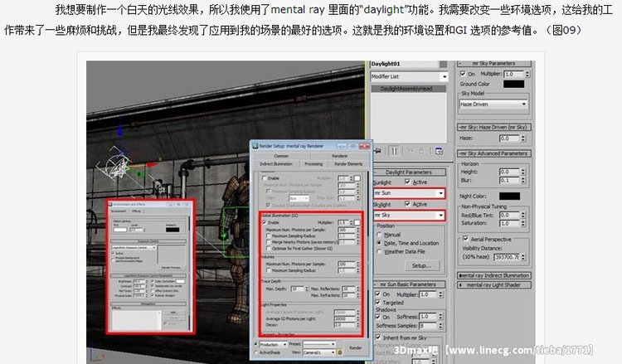Switch to Render Elements tab
622x364 pixels.
(348, 164)
